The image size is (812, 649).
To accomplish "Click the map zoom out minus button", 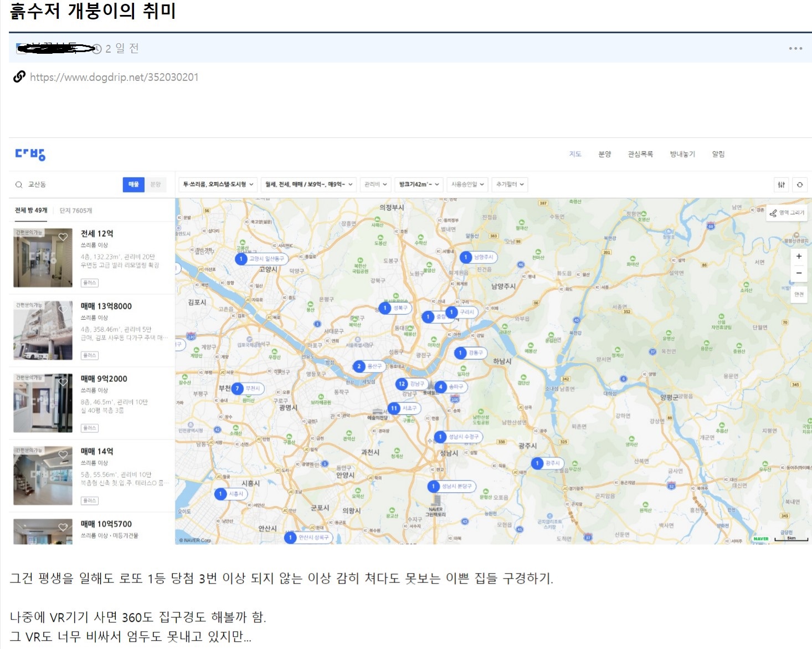I will tap(799, 273).
